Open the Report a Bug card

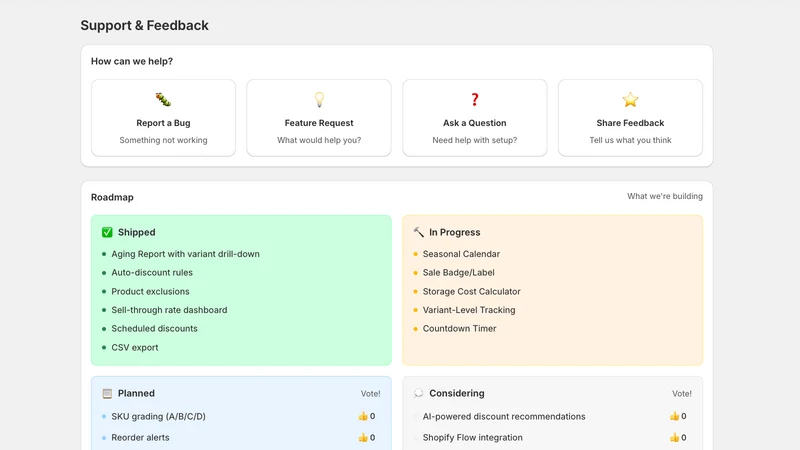click(163, 118)
